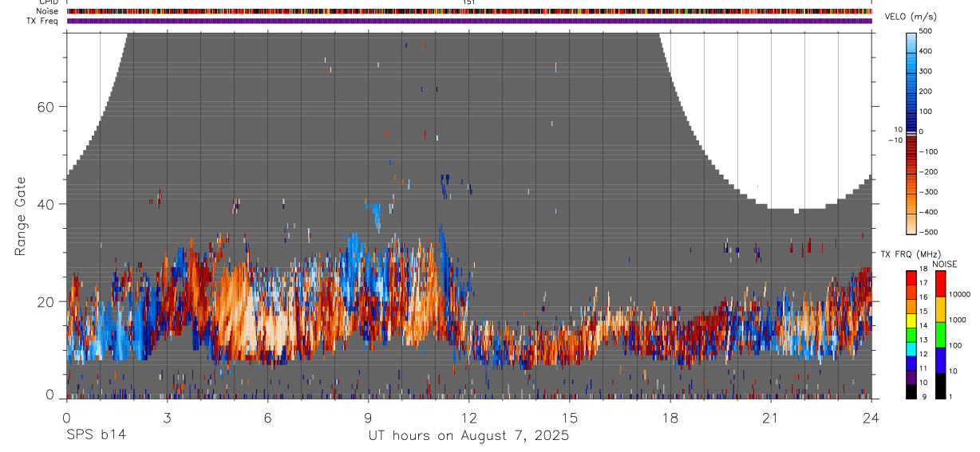Pick the green 13-14 MHz TX FRQ swatch
This screenshot has height=452, width=980.
click(911, 335)
